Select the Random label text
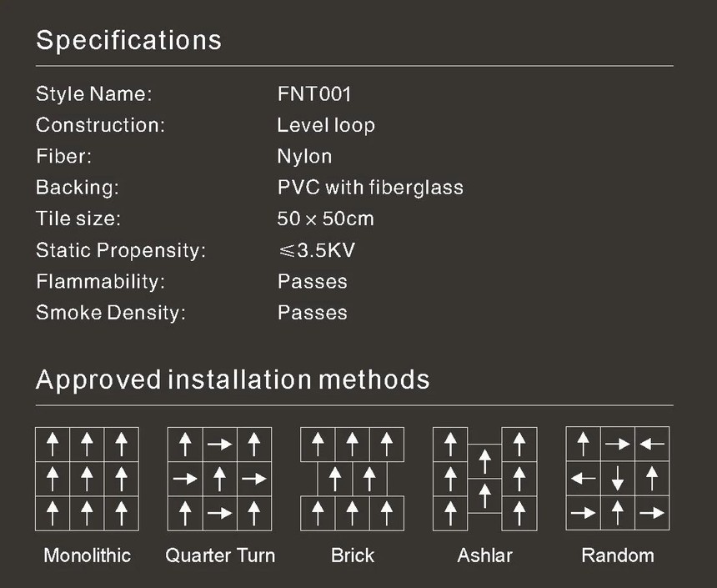 point(618,555)
